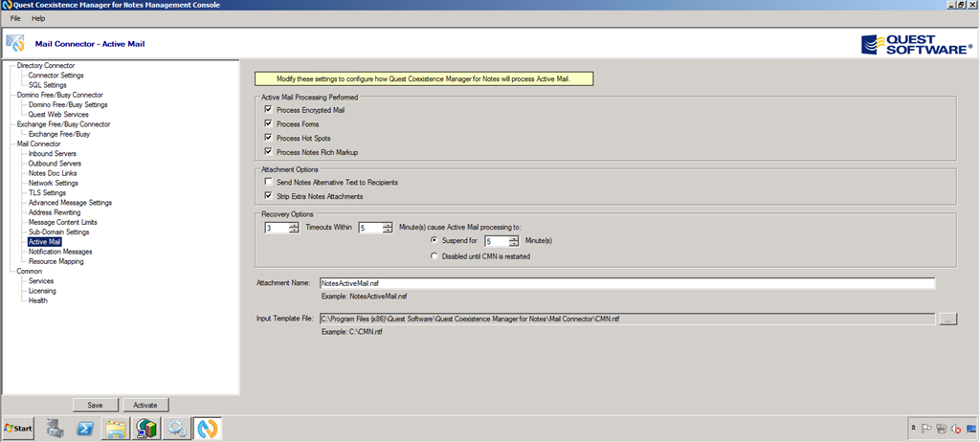980x442 pixels.
Task: Increase the timeouts count spinner value
Action: pyautogui.click(x=295, y=225)
